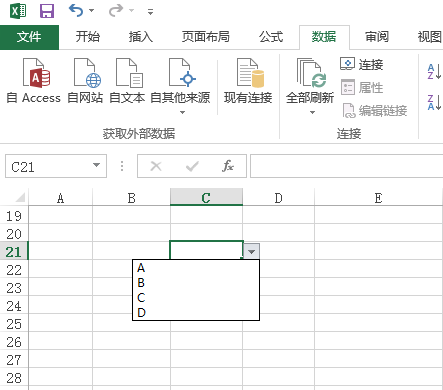Switch to the 公式 (Formulas) tab

271,37
